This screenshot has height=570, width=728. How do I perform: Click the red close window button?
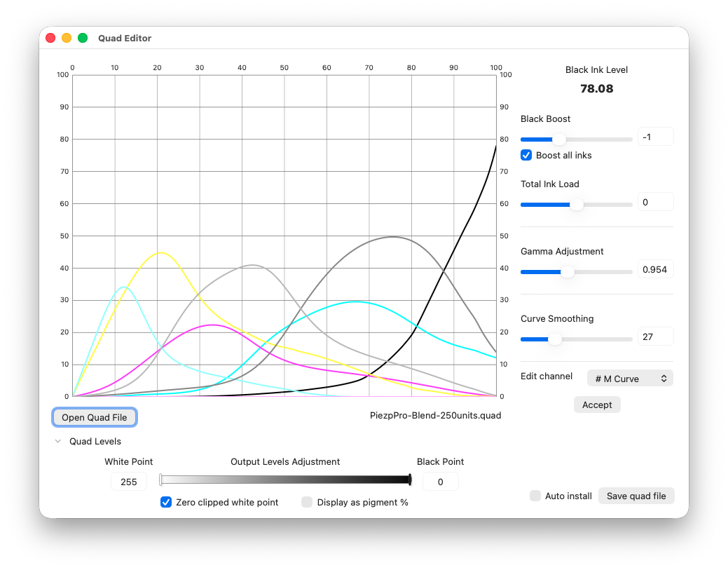[50, 38]
